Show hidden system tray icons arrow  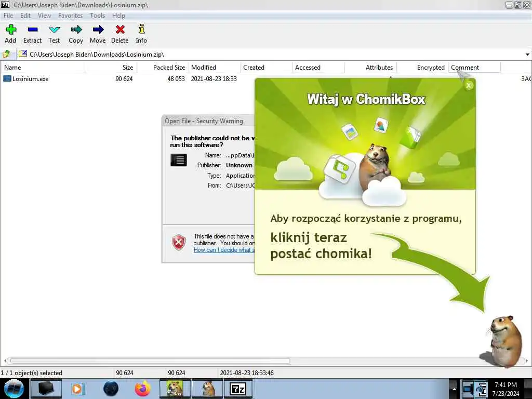(454, 389)
